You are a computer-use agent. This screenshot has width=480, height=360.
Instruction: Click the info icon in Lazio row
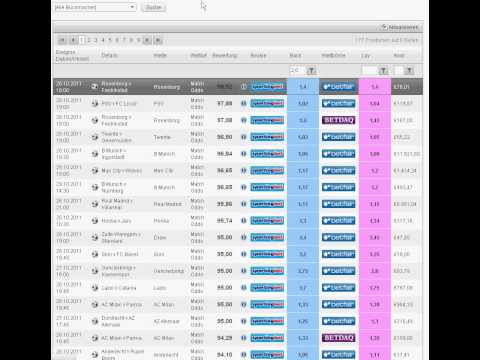click(244, 287)
